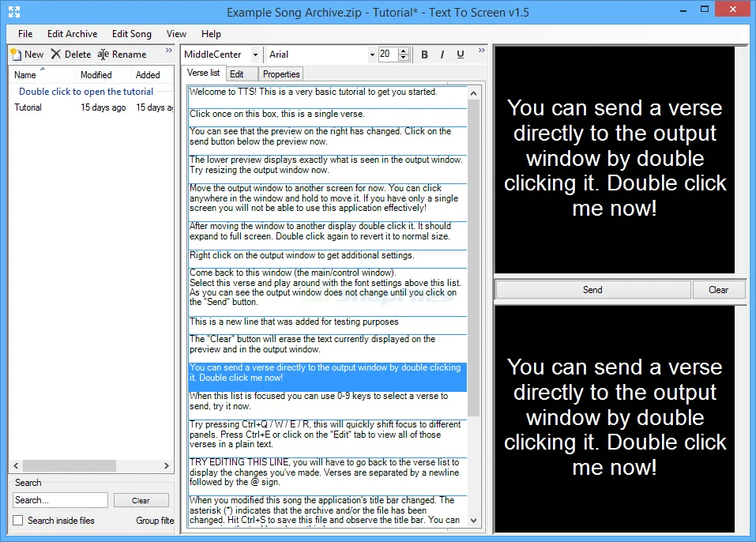The width and height of the screenshot is (756, 542).
Task: Select verse 'Come back to this window'
Action: pyautogui.click(x=327, y=292)
